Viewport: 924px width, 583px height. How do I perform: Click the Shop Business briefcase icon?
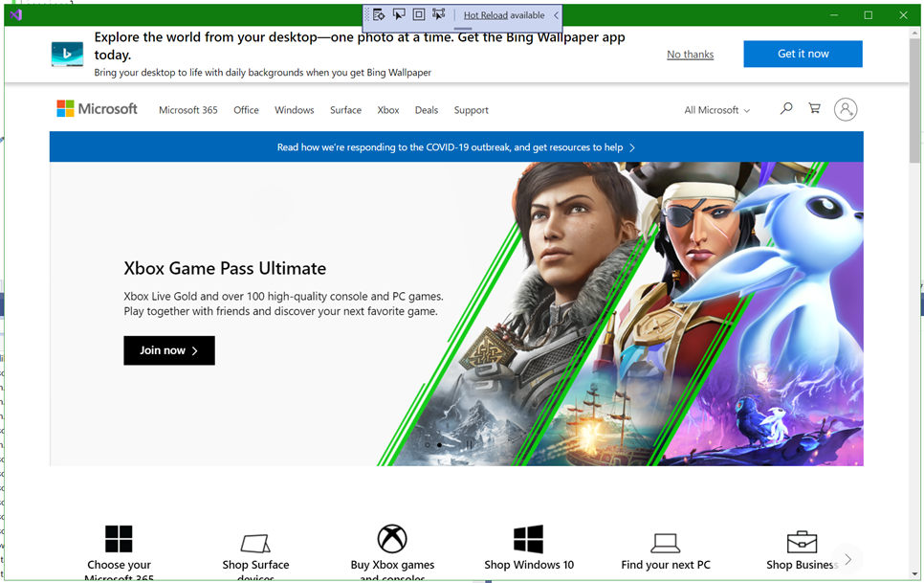802,542
